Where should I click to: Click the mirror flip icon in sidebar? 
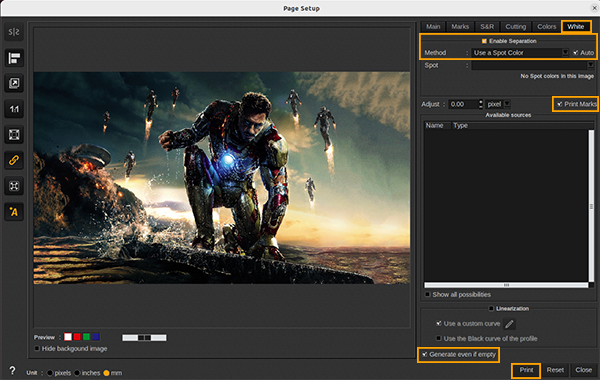point(14,32)
